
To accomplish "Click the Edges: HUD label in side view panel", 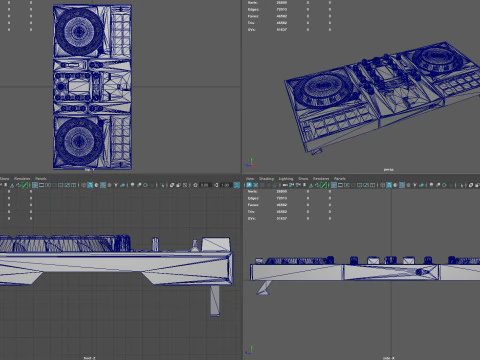I will click(253, 198).
